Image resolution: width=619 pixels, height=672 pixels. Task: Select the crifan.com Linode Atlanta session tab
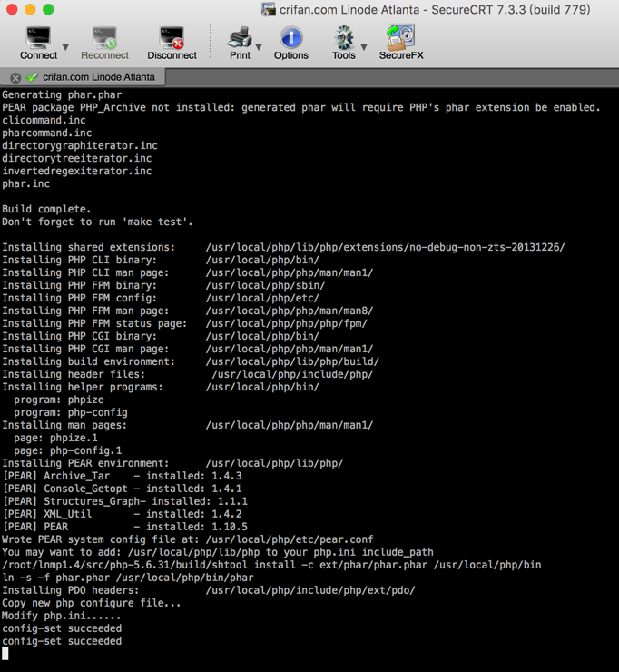coord(84,77)
